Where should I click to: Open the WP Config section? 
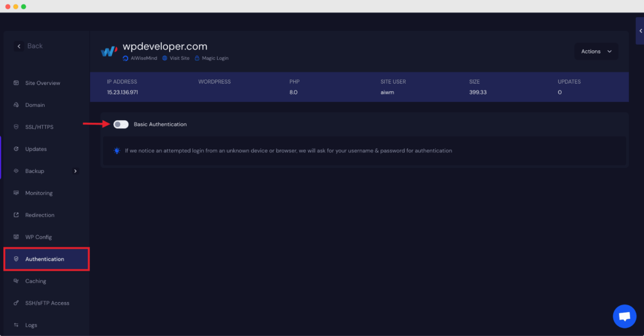38,237
